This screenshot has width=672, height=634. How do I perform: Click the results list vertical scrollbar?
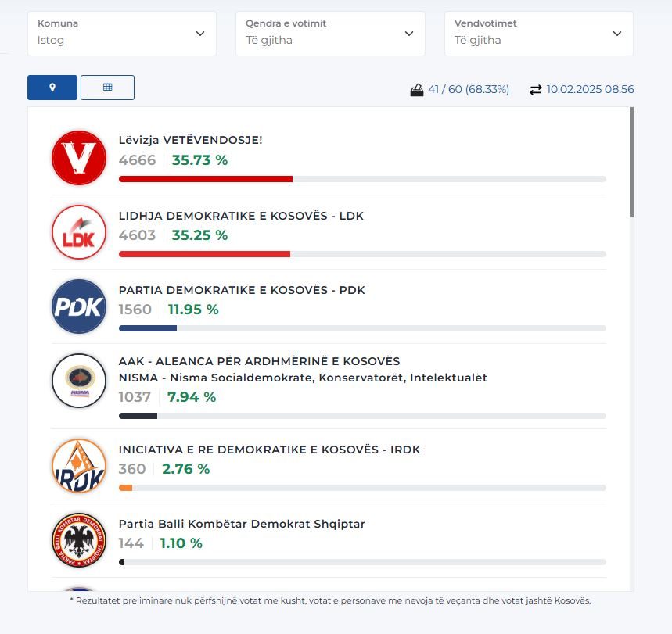click(632, 163)
